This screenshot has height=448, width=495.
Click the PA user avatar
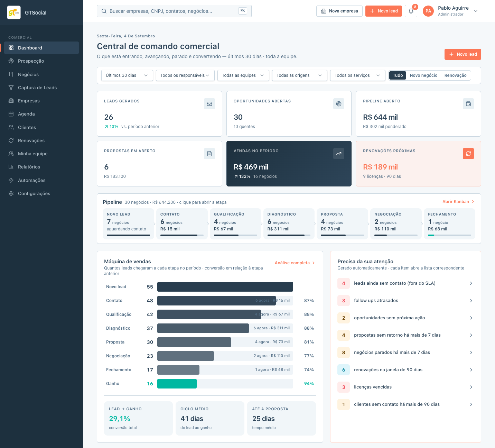coord(428,11)
